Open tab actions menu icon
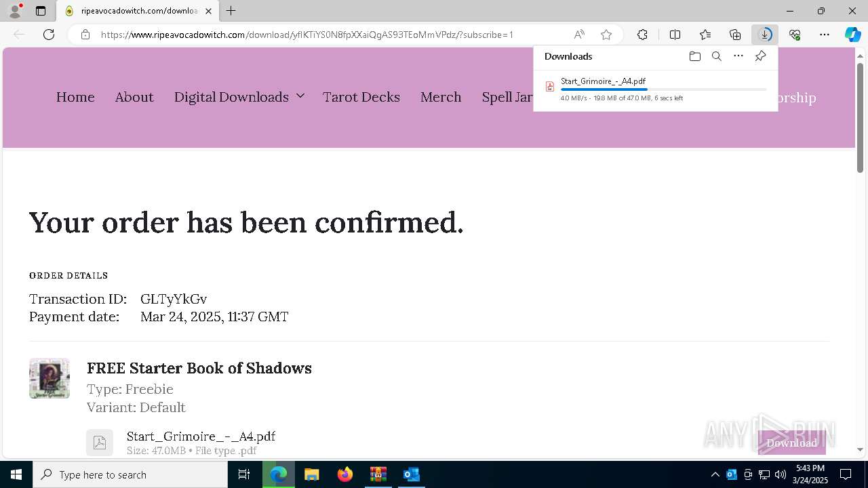 tap(41, 11)
